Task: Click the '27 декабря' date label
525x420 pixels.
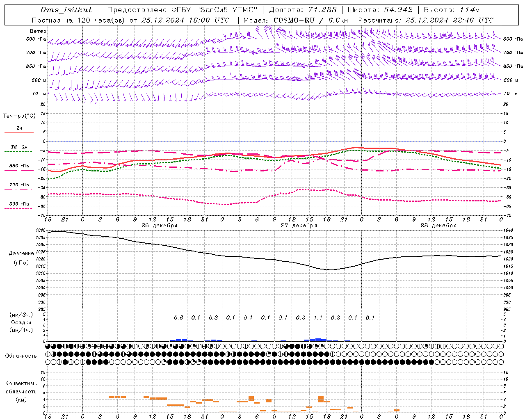Action: (299, 226)
